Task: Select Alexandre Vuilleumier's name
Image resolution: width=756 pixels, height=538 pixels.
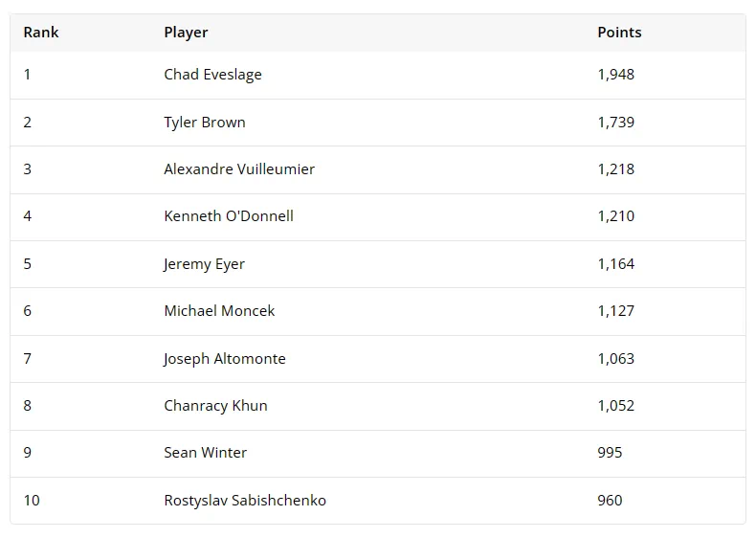Action: tap(239, 169)
